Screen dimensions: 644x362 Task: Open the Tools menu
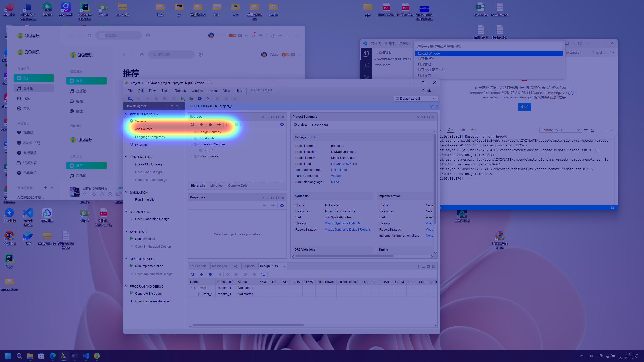[165, 91]
